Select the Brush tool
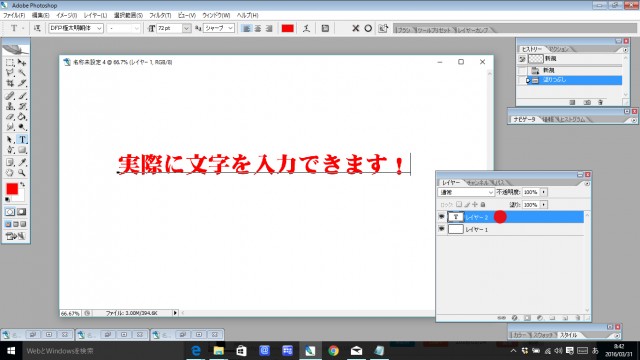The width and height of the screenshot is (640, 360). click(22, 96)
